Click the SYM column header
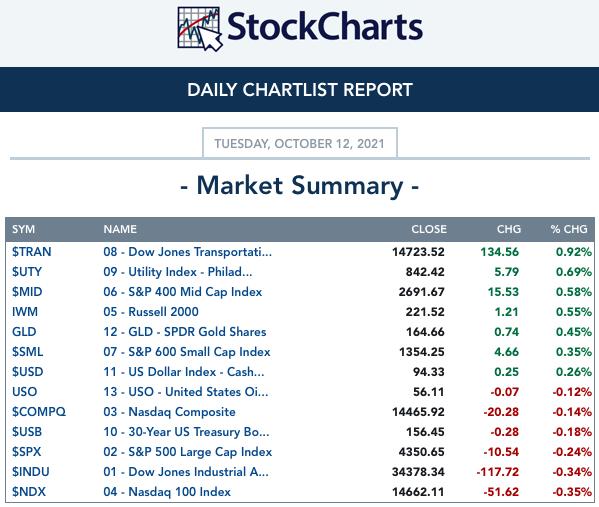The height and width of the screenshot is (507, 599). click(x=23, y=229)
